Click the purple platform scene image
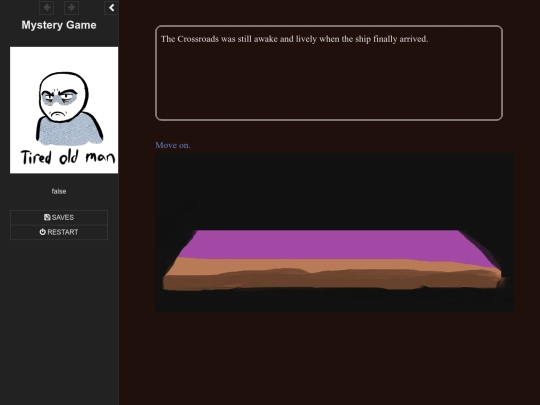 point(335,232)
